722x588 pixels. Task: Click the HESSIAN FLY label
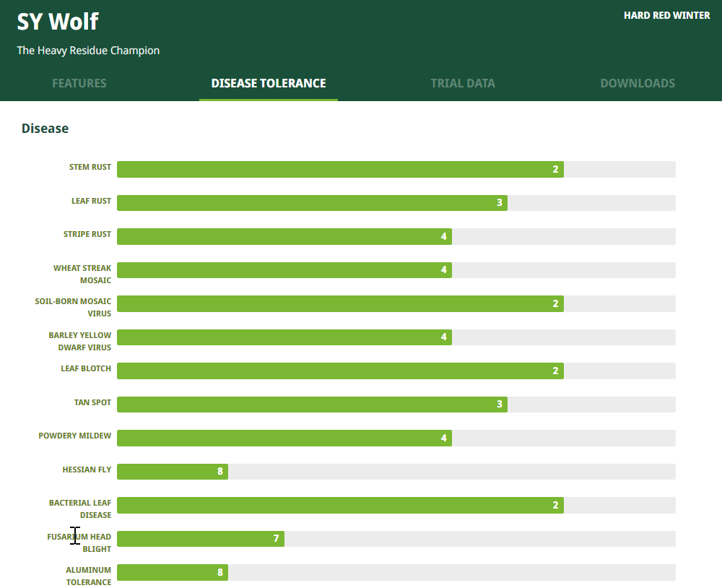[x=87, y=470]
